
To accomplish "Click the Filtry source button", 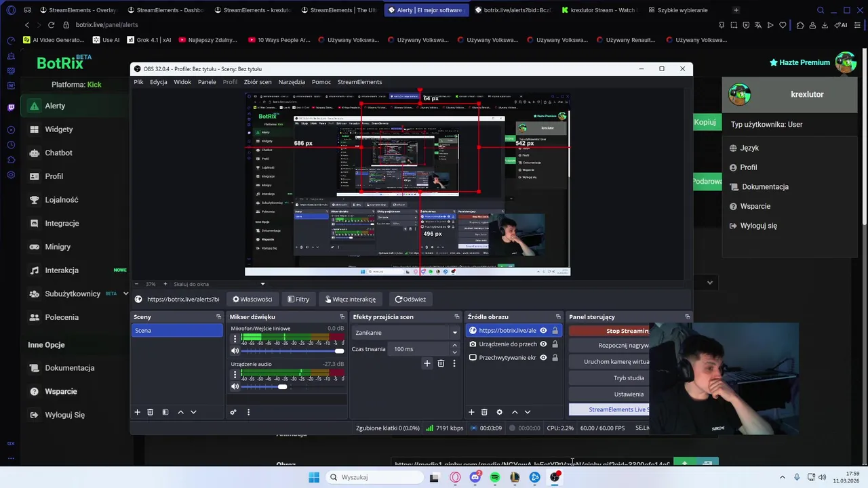I will tap(298, 299).
